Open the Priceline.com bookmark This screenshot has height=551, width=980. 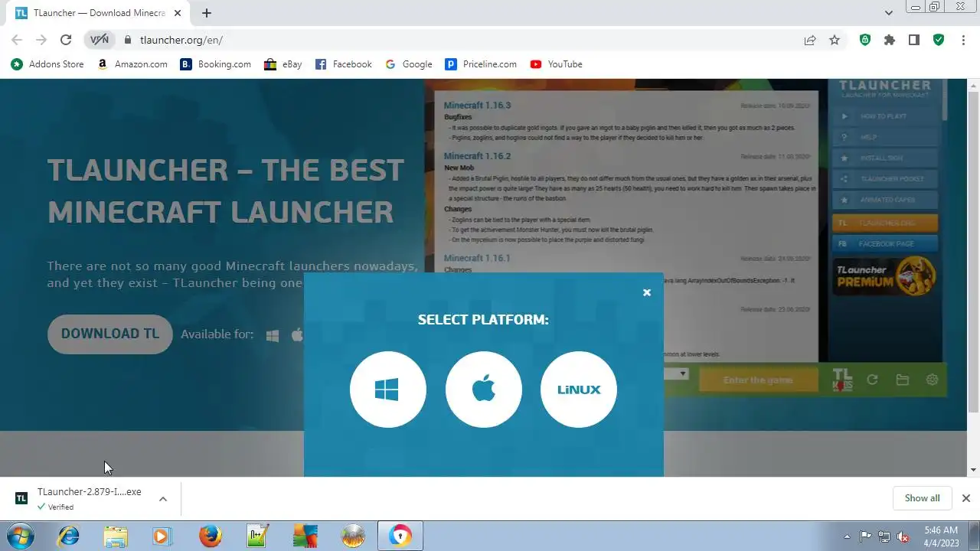point(481,64)
